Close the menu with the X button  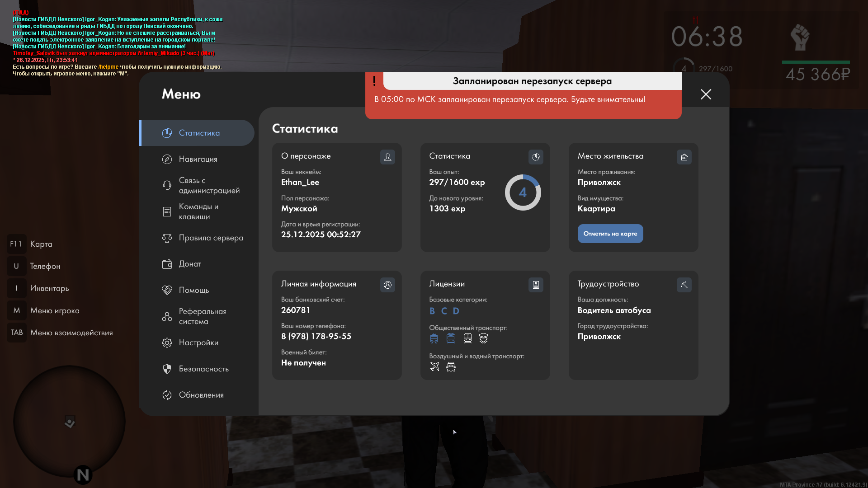(x=706, y=94)
